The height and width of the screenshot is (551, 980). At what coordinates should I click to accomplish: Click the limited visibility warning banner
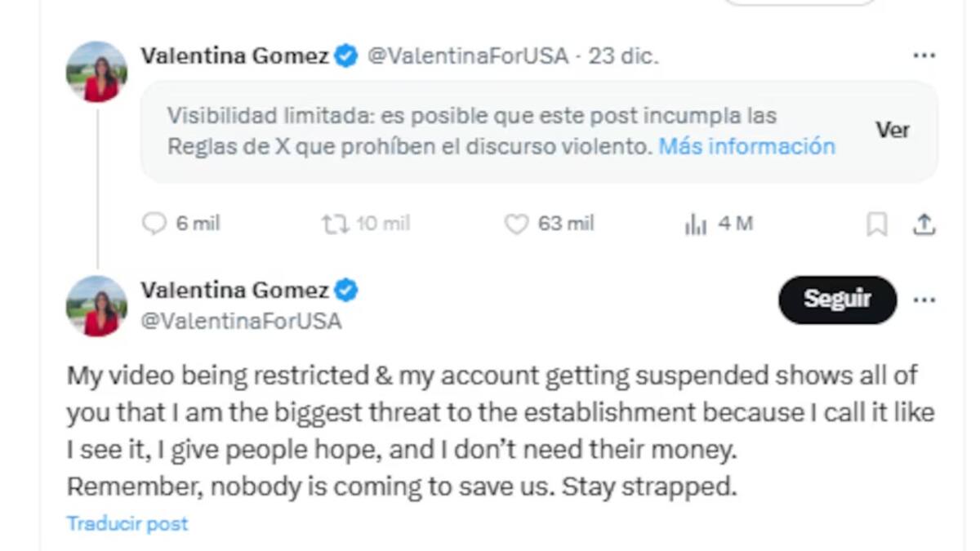(x=490, y=131)
